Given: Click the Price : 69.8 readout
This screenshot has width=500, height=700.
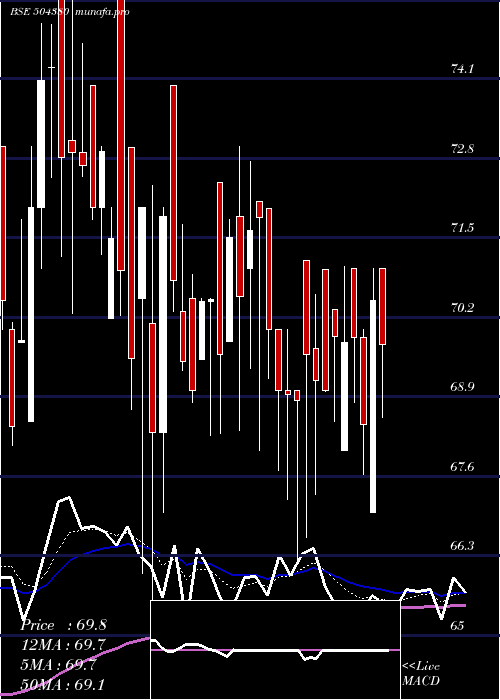Looking at the screenshot, I should (x=63, y=625).
